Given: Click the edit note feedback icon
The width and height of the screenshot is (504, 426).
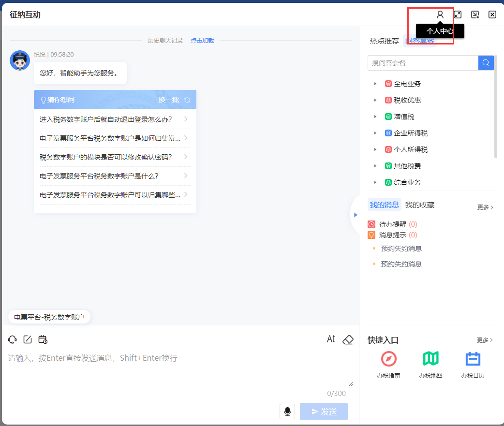Looking at the screenshot, I should pos(28,339).
